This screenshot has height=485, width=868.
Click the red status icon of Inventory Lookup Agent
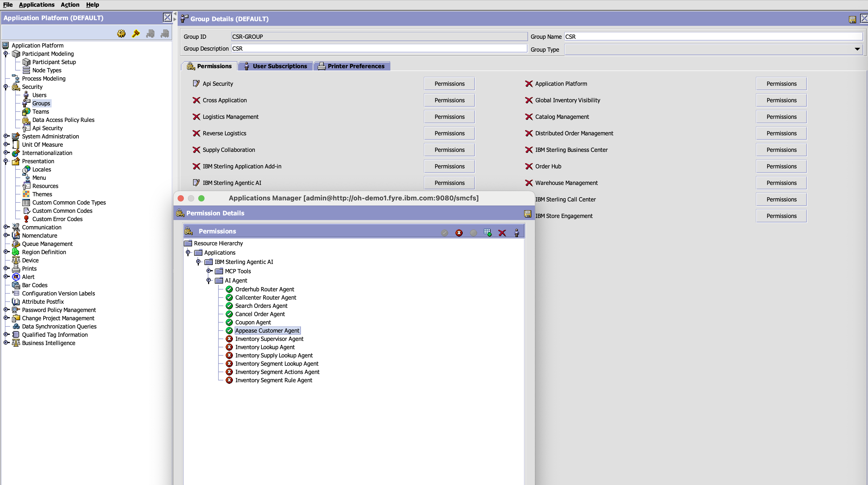point(229,347)
